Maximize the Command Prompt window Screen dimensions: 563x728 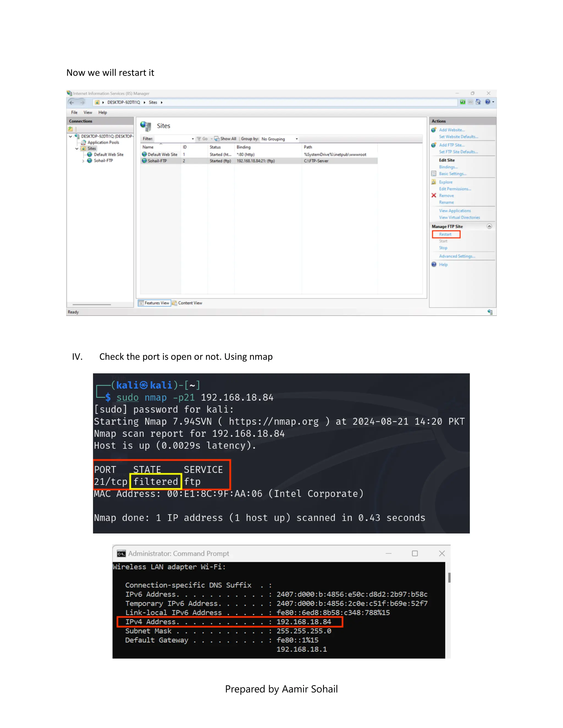click(x=415, y=553)
